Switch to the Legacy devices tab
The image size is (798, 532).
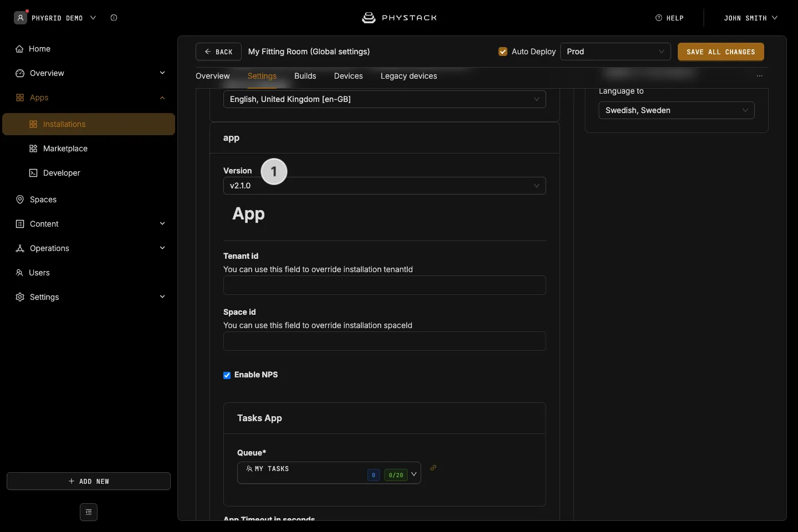point(409,76)
